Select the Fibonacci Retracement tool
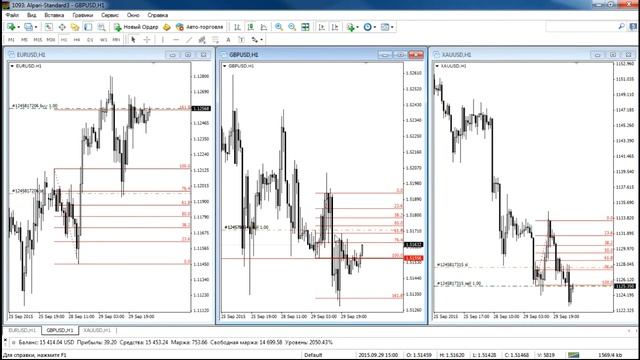Viewport: 640px width, 360px height. (215, 40)
